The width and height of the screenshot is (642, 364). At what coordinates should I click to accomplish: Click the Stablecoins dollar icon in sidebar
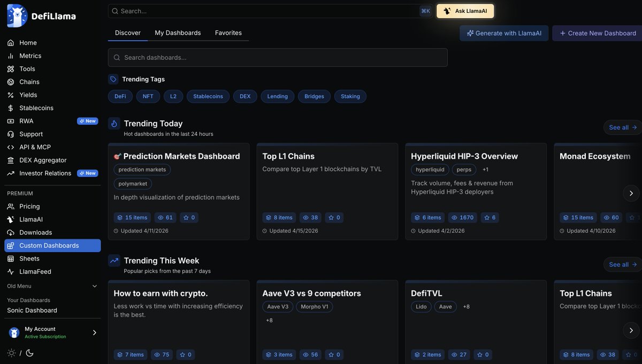click(10, 108)
